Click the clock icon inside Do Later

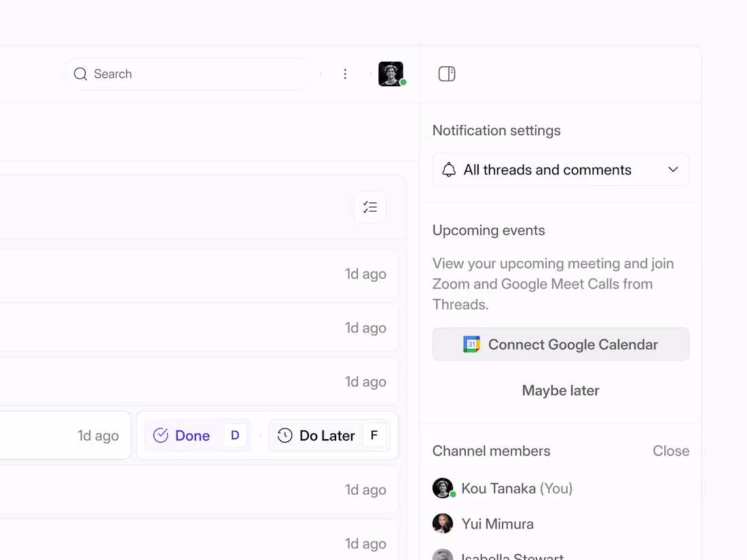coord(284,435)
